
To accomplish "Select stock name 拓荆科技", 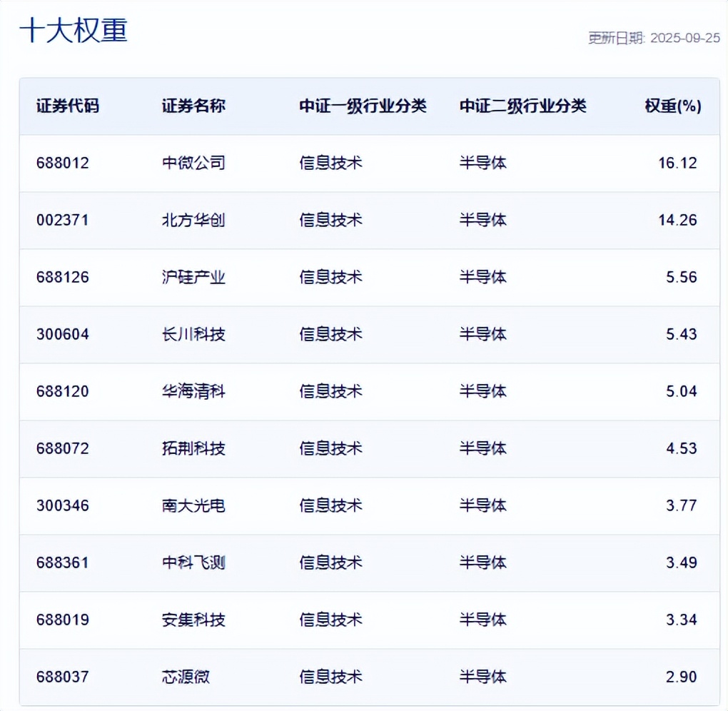I will coord(193,448).
